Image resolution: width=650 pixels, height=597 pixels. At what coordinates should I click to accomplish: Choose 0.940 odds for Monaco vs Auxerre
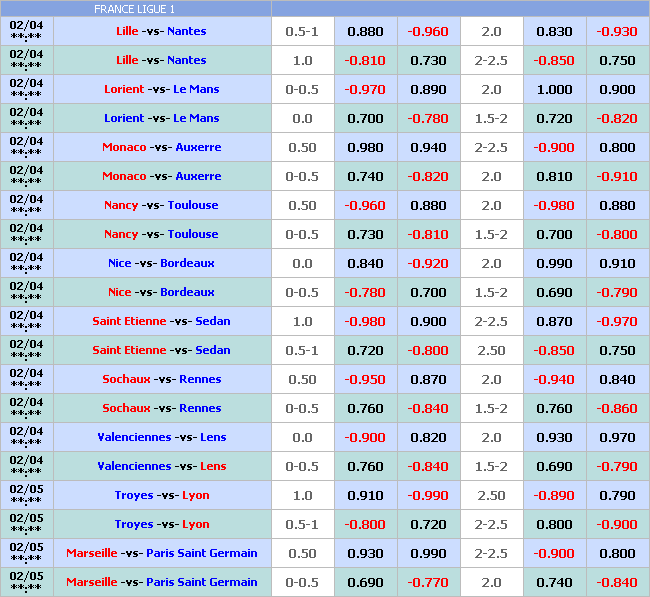tap(428, 147)
